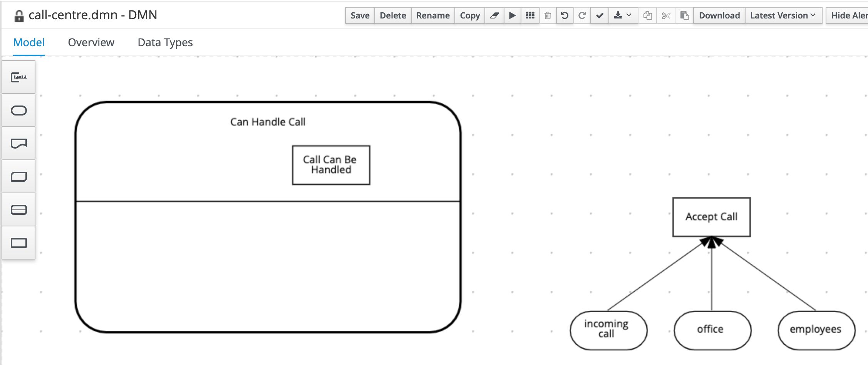Click the call-centre.dmn - DMN title
Image resolution: width=868 pixels, height=365 pixels.
coord(93,15)
